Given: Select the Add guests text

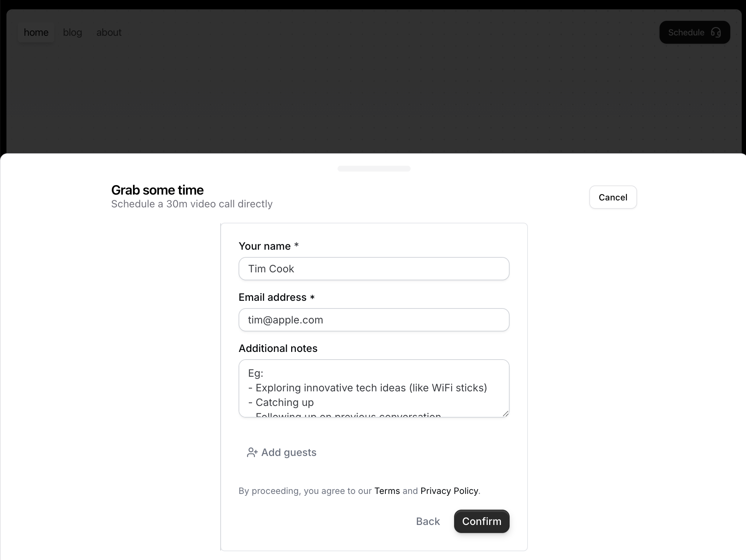Looking at the screenshot, I should 289,452.
